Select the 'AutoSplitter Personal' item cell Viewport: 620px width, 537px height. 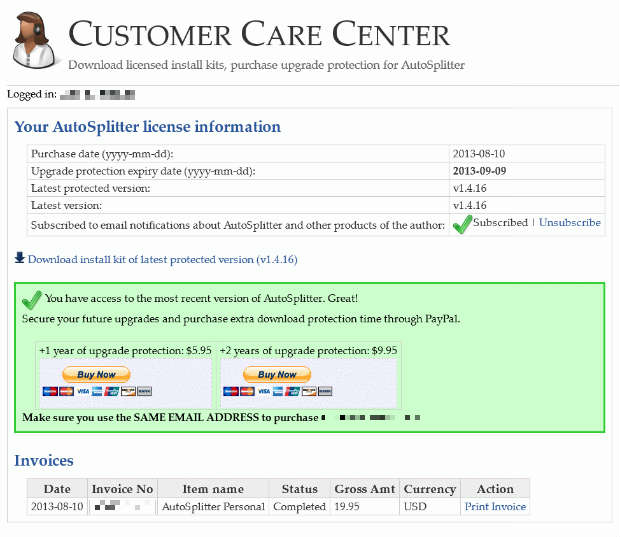tap(213, 507)
